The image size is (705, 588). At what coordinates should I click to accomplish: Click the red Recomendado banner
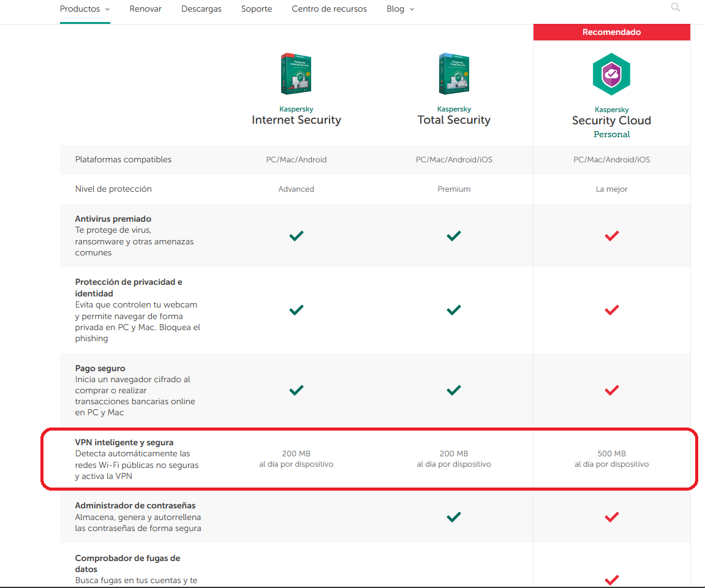click(611, 32)
